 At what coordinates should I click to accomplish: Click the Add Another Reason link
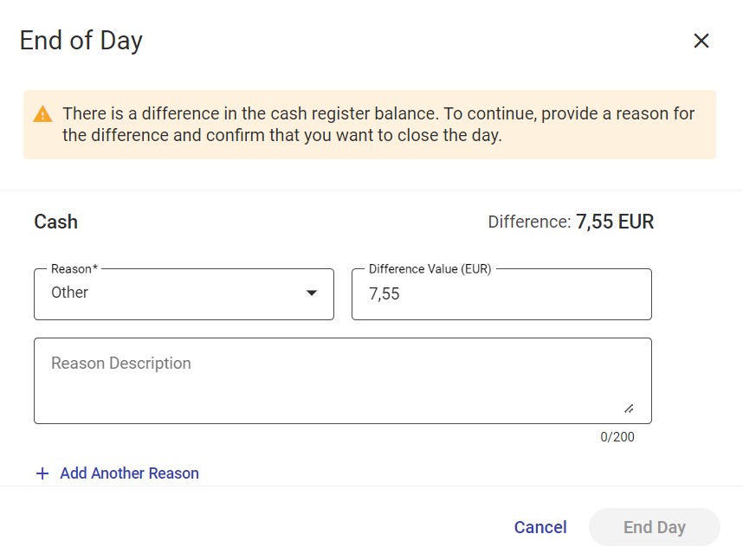click(129, 473)
